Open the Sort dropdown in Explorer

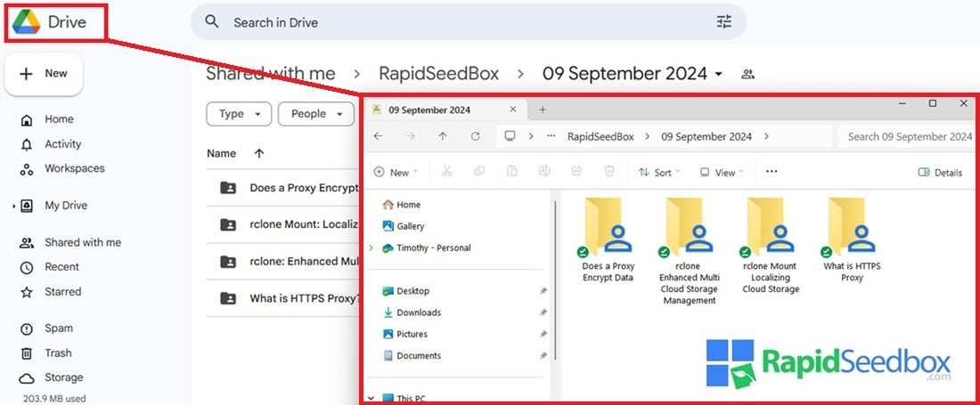pyautogui.click(x=659, y=172)
